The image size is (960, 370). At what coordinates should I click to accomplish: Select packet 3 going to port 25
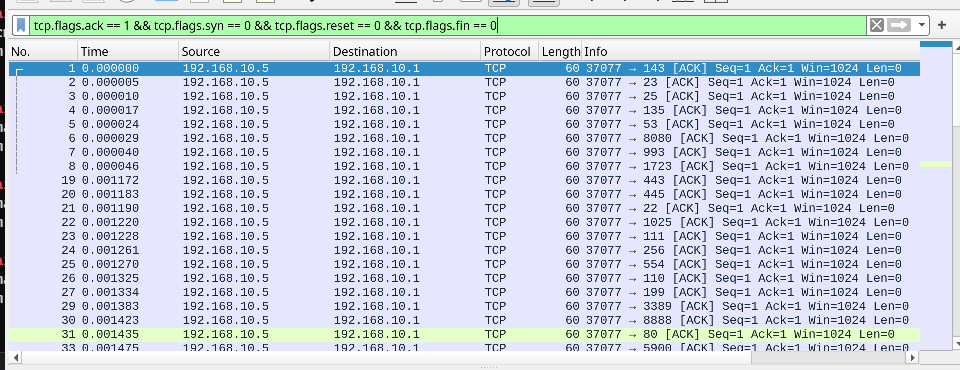click(x=464, y=96)
